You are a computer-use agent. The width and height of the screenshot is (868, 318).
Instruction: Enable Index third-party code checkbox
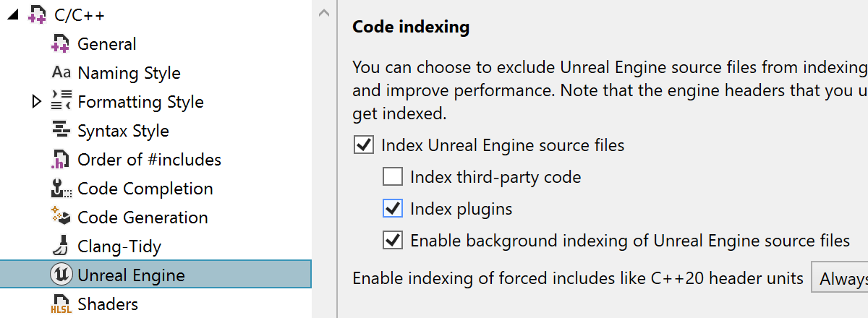click(x=393, y=177)
